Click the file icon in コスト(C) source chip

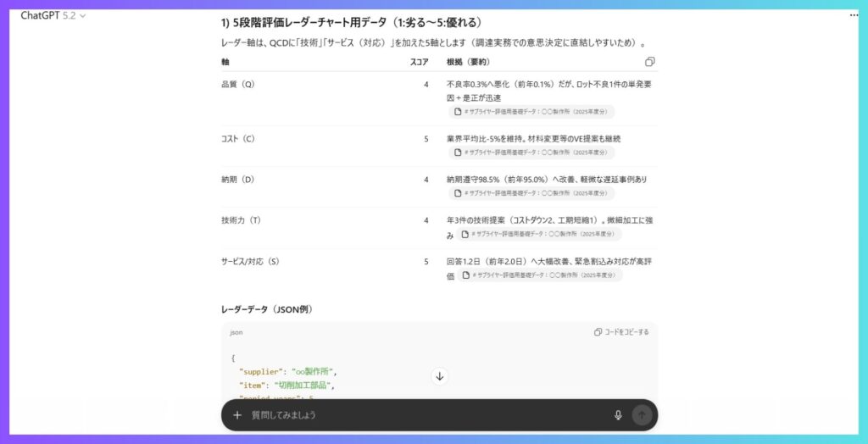coord(458,153)
